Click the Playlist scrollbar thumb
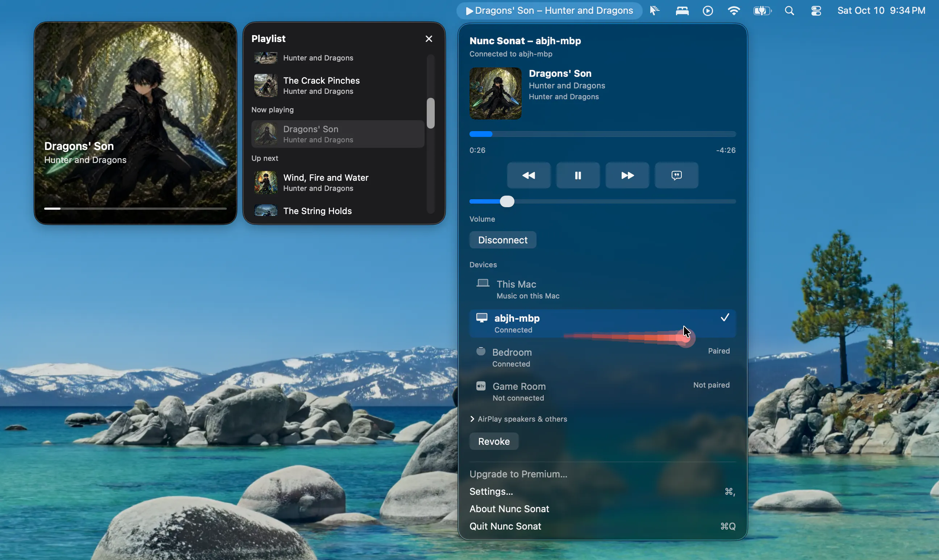This screenshot has width=939, height=560. pyautogui.click(x=431, y=113)
